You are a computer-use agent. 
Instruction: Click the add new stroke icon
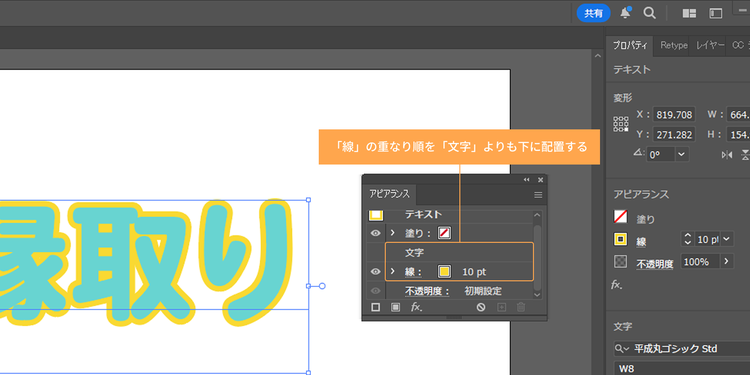376,307
